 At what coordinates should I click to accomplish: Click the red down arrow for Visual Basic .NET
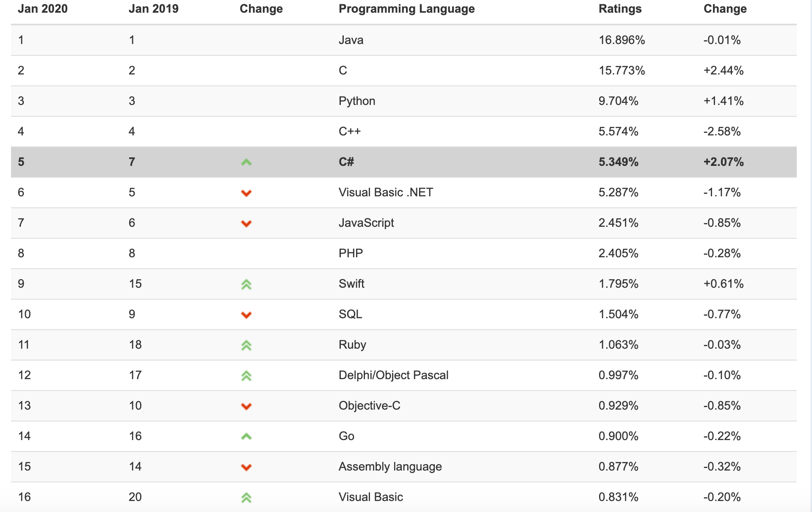click(x=246, y=193)
